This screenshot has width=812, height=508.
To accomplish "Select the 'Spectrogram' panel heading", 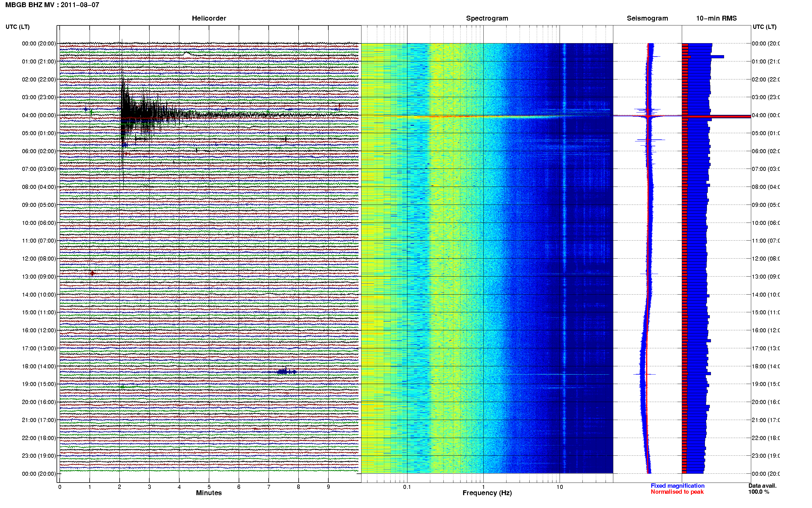I will coord(487,18).
